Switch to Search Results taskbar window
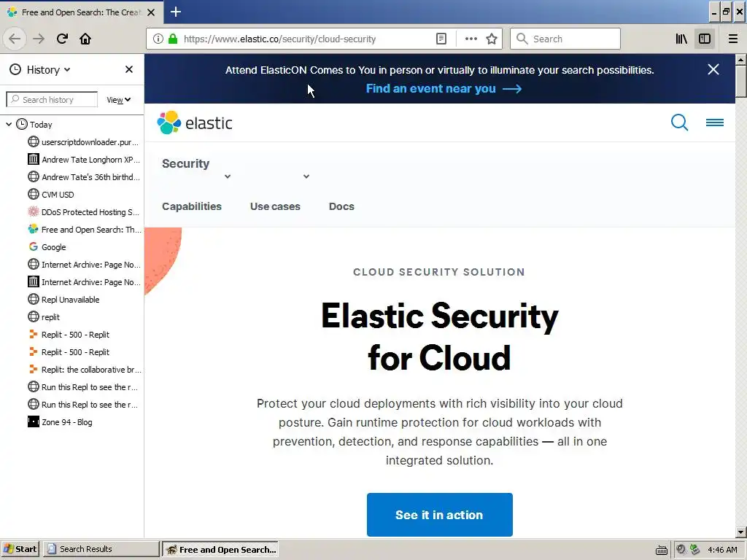This screenshot has height=560, width=747. (x=101, y=549)
